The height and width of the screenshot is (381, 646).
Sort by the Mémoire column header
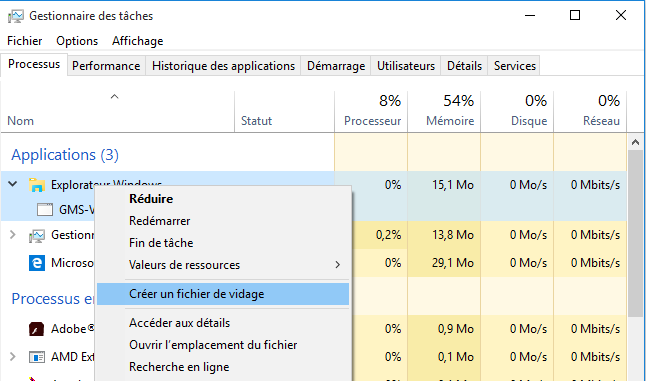tap(444, 112)
